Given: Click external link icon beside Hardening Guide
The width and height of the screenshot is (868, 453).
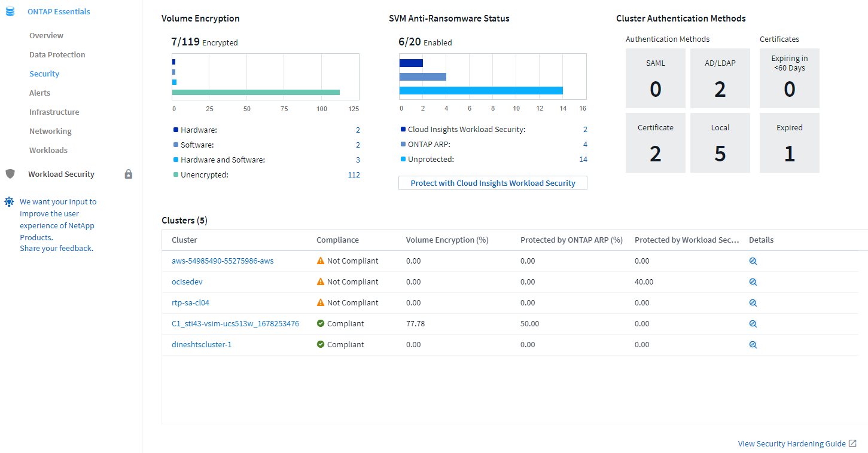Looking at the screenshot, I should (852, 443).
